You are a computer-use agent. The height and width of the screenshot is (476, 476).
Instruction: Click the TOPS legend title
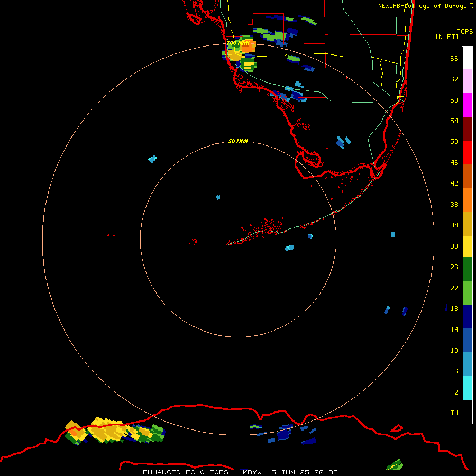(465, 31)
